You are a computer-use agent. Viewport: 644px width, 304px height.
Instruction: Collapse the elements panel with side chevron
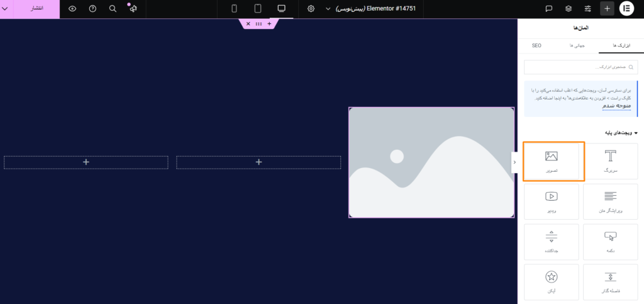tap(514, 162)
